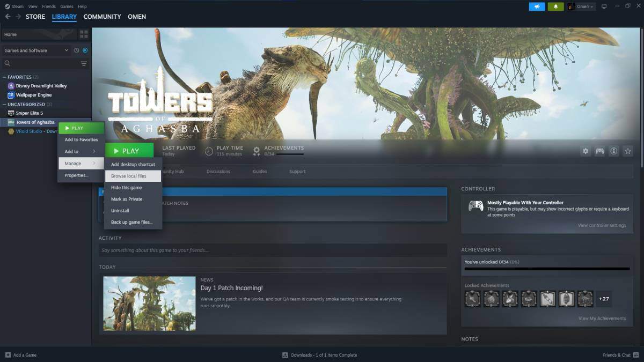
Task: Toggle the ready-to-play filter icon
Action: coord(85,50)
